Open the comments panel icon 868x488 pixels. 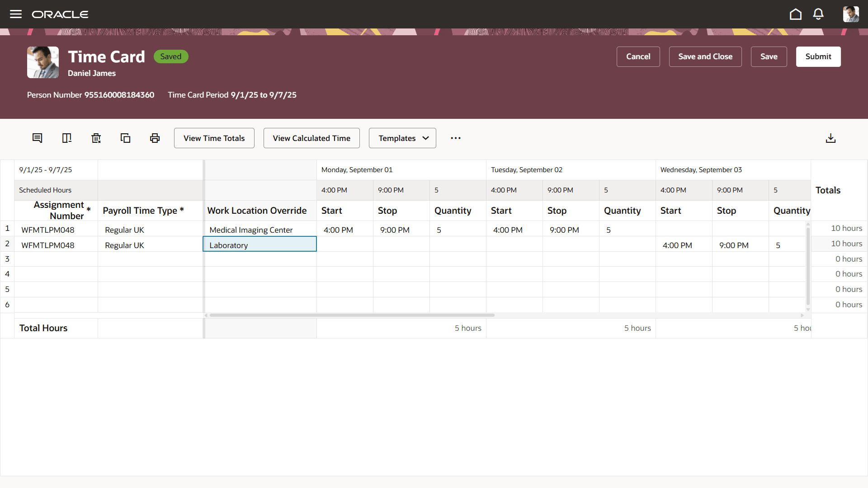tap(37, 138)
